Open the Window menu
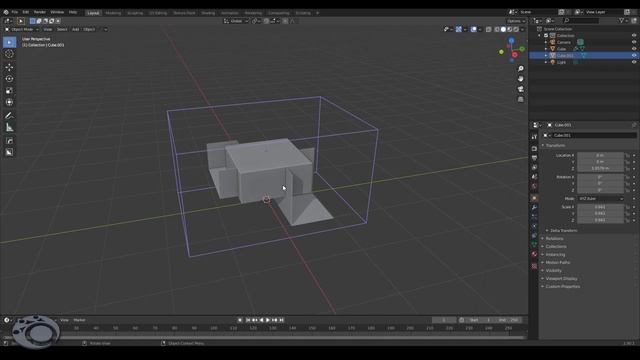640x360 pixels. [57, 12]
